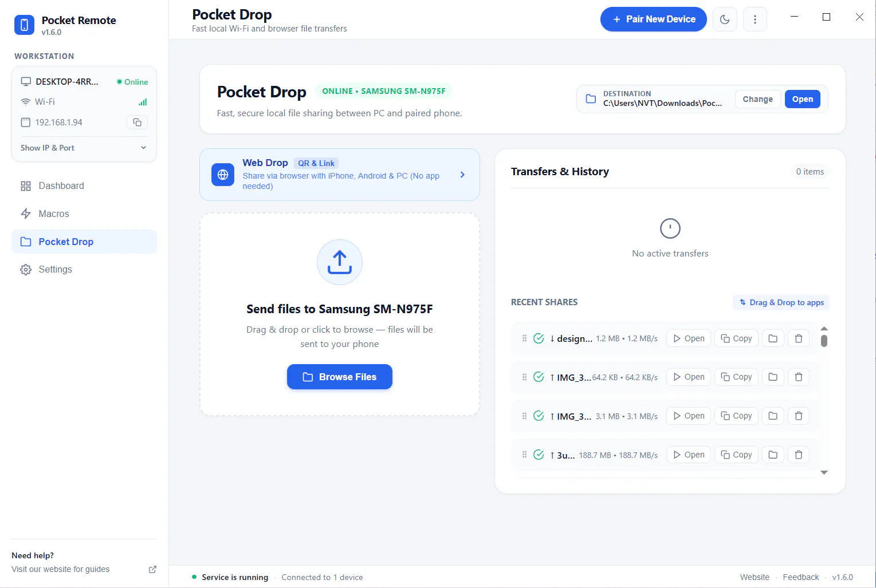Click the external link icon beside Need help

pyautogui.click(x=152, y=569)
